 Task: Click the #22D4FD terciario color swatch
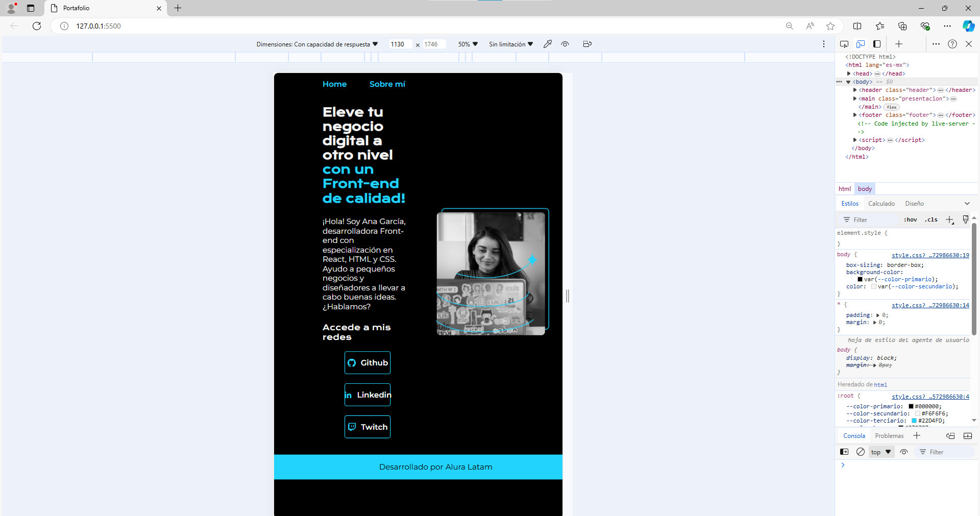point(914,421)
